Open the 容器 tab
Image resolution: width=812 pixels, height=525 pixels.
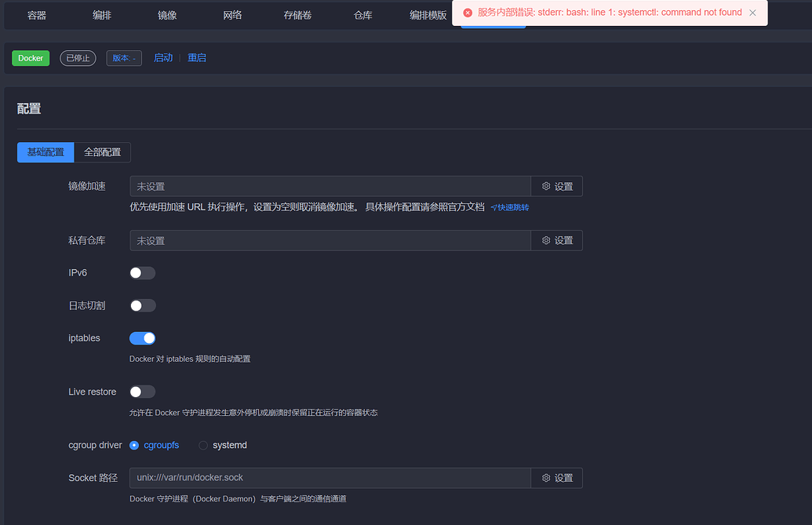click(x=37, y=16)
